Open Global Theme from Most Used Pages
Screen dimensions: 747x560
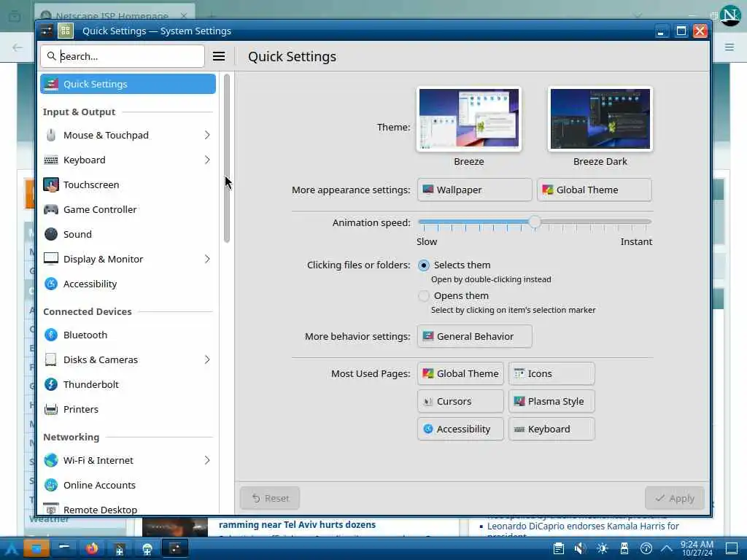click(x=460, y=374)
